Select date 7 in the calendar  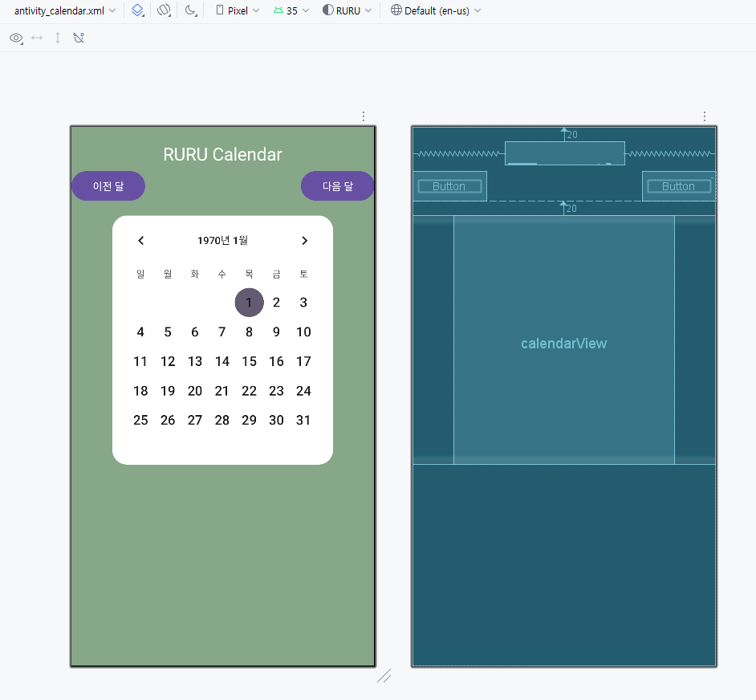[x=222, y=332]
